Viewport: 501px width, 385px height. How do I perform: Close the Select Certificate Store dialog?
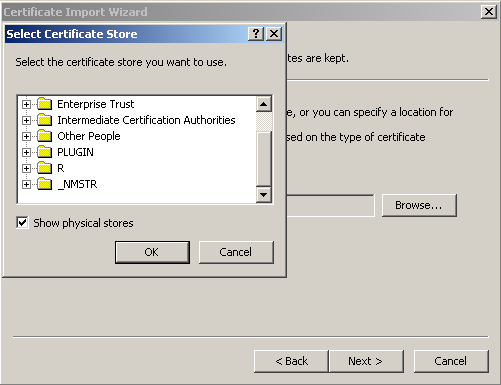pyautogui.click(x=274, y=34)
